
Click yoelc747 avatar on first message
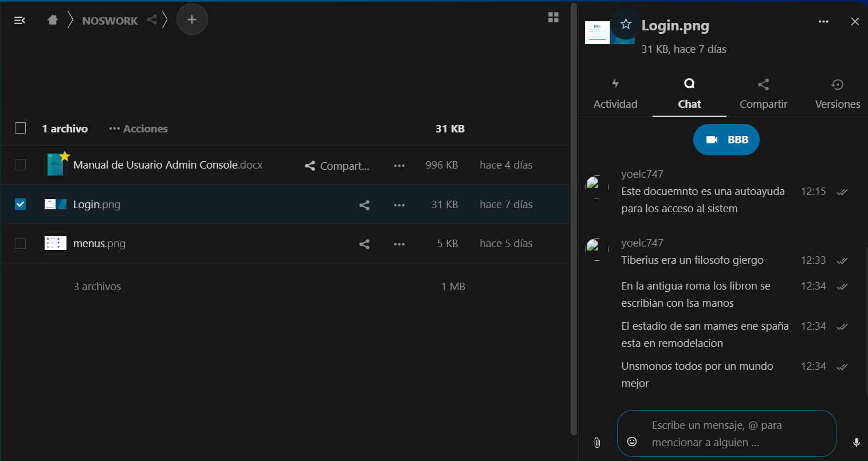[596, 187]
